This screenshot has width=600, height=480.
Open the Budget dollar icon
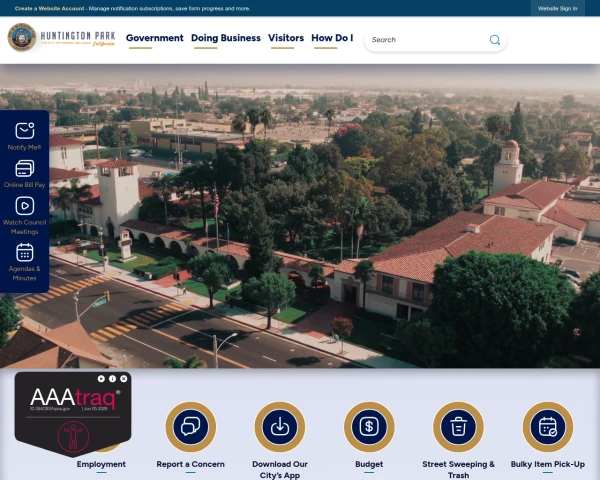click(369, 427)
